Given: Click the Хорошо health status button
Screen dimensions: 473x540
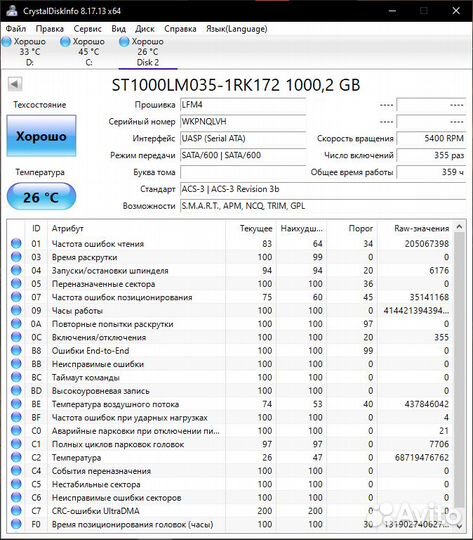Looking at the screenshot, I should point(41,136).
